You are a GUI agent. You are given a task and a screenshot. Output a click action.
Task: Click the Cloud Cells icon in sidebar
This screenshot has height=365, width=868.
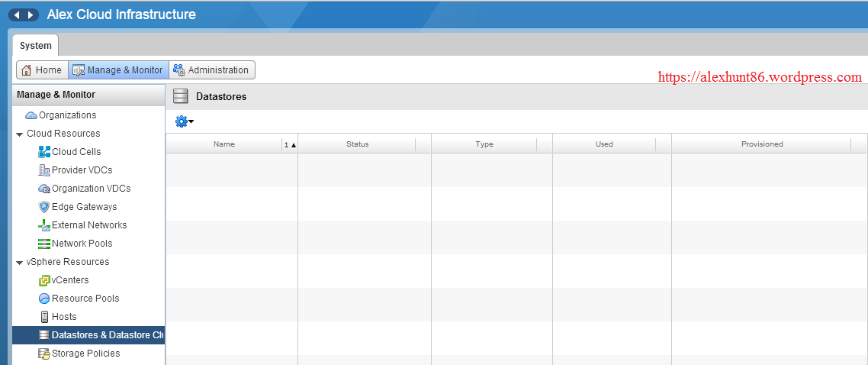coord(44,152)
